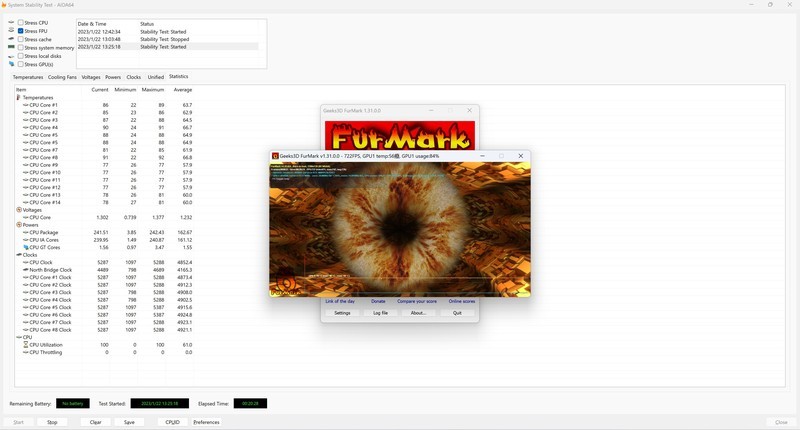Viewport: 800px width, 430px height.
Task: Click the CPU group icon near the bottom of the list
Action: tap(19, 337)
